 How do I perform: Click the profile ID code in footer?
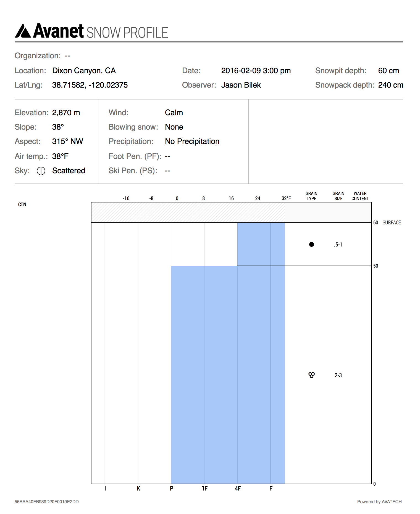coord(47,502)
